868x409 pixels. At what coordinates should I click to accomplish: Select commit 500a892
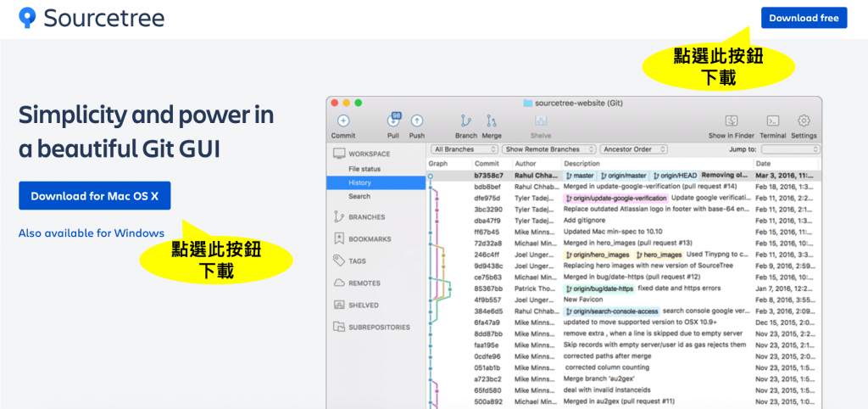point(624,402)
